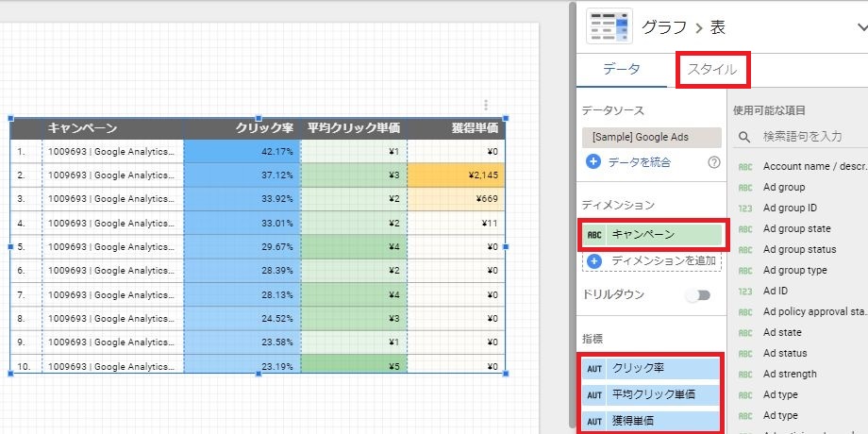This screenshot has height=434, width=868.
Task: Sort by クリック率 column header
Action: (x=264, y=128)
